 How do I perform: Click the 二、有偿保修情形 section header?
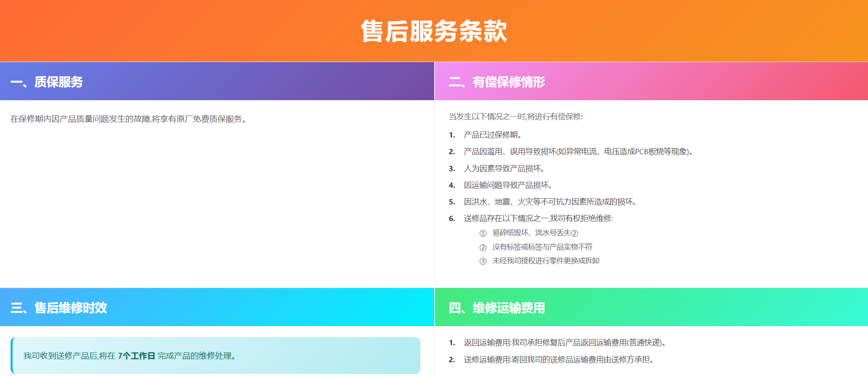(x=497, y=82)
